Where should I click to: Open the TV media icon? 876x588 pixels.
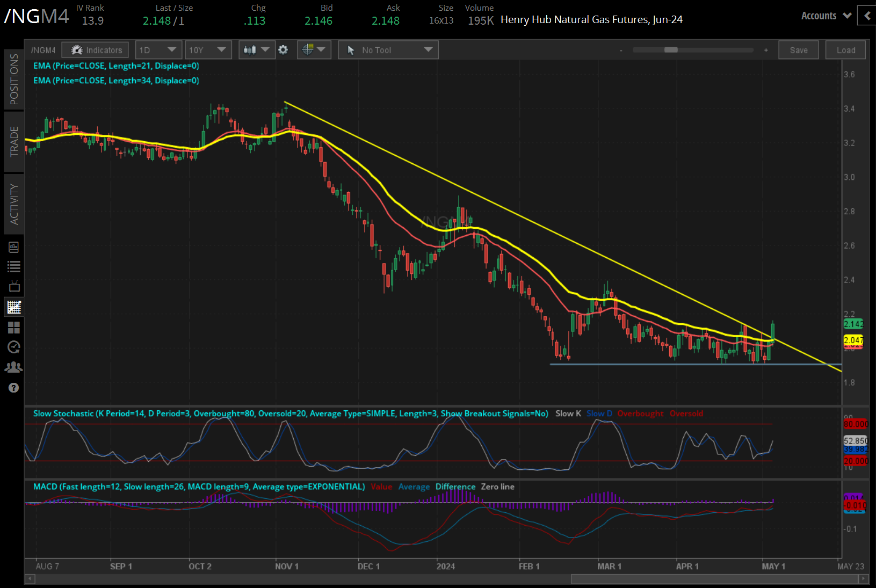[x=14, y=286]
